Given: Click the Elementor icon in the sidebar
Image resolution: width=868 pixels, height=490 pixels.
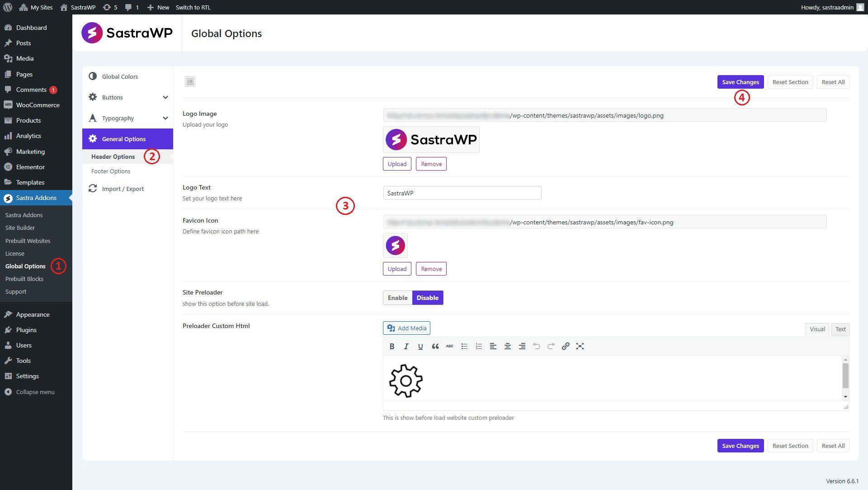Looking at the screenshot, I should coord(8,167).
